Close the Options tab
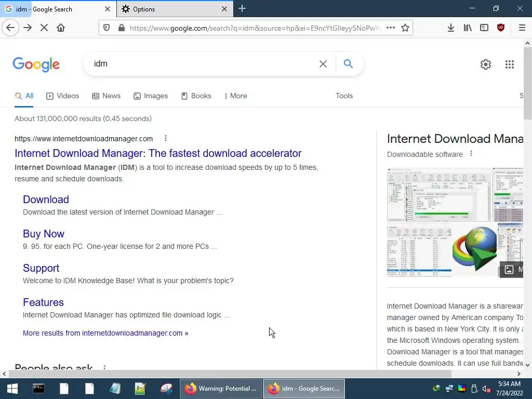 (x=224, y=9)
